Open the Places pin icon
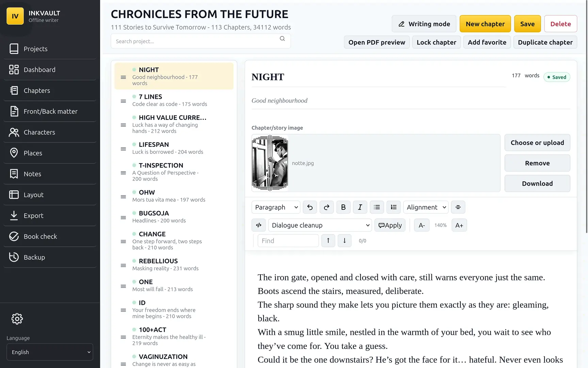Viewport: 588px width, 368px height. point(14,153)
